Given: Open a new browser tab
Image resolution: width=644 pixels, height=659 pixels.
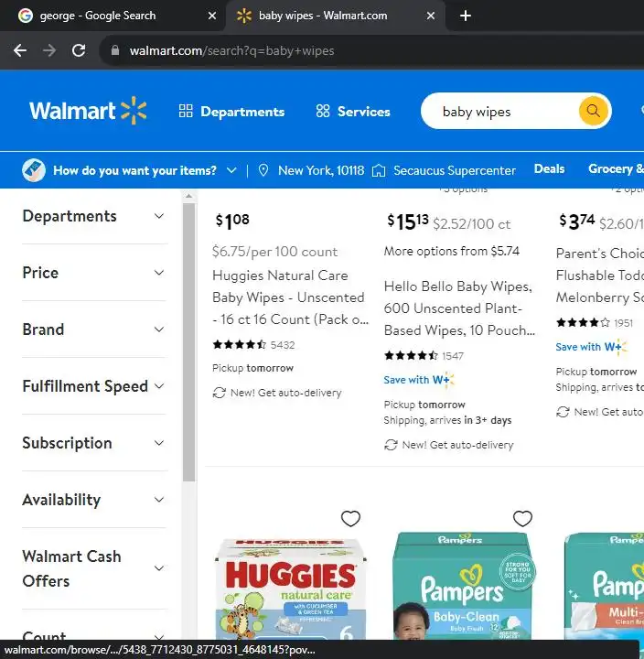Looking at the screenshot, I should 465,16.
